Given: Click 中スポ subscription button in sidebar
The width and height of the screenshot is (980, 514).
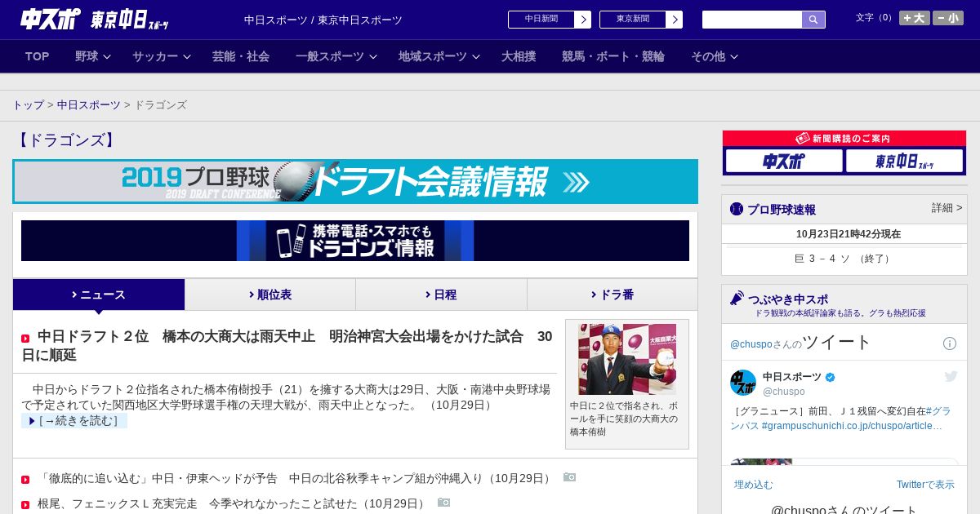Looking at the screenshot, I should click(x=784, y=161).
